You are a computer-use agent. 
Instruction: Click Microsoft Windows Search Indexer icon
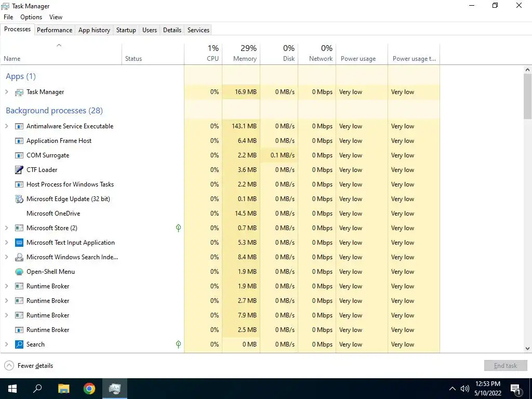pyautogui.click(x=19, y=257)
